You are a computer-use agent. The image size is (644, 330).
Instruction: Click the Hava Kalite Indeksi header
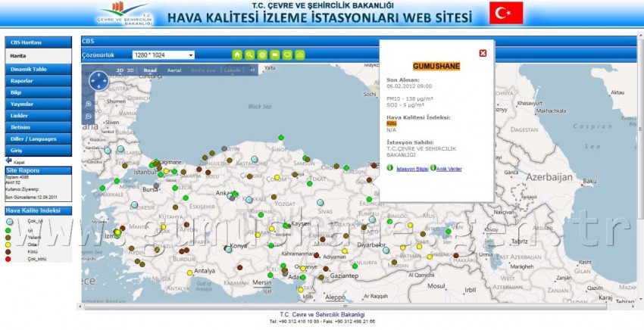point(38,210)
